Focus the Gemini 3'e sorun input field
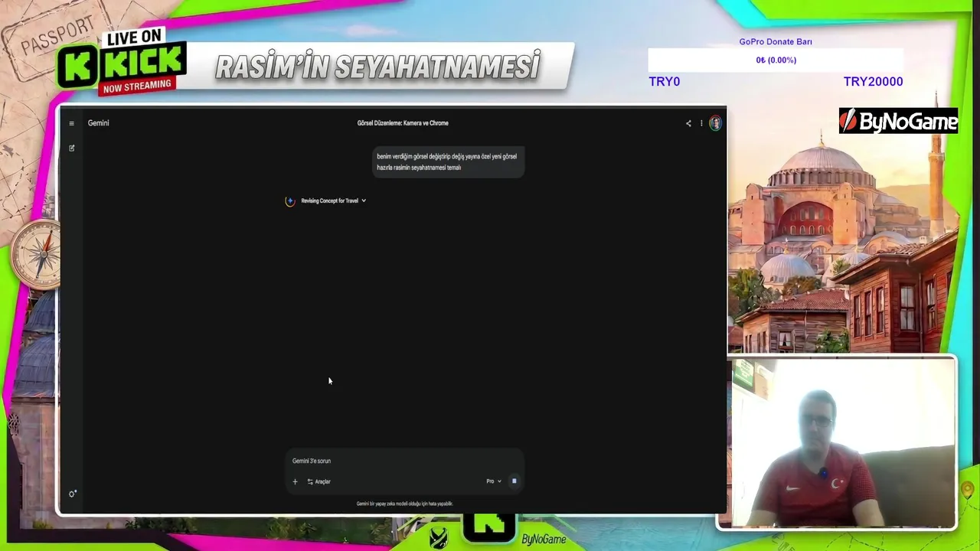Image resolution: width=980 pixels, height=551 pixels. 404,461
